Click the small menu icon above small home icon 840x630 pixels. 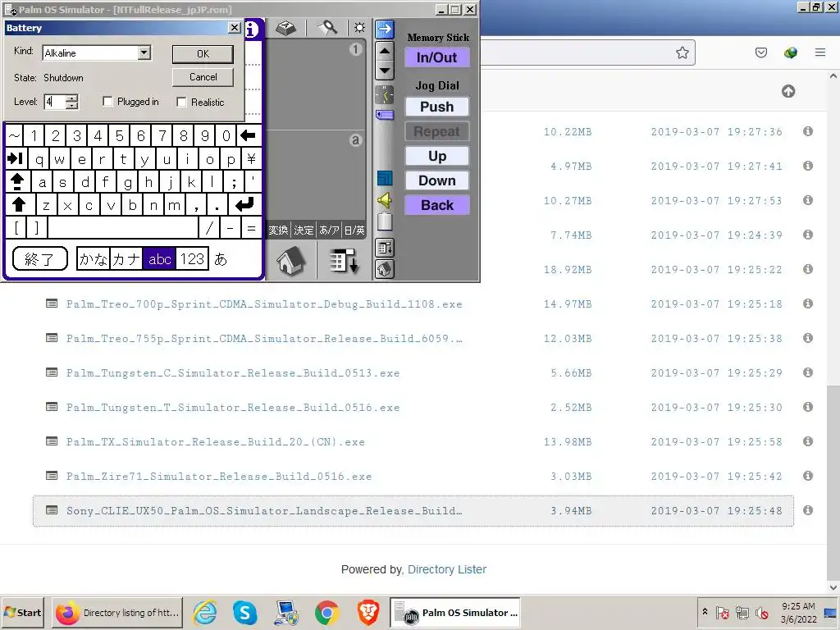pos(384,248)
